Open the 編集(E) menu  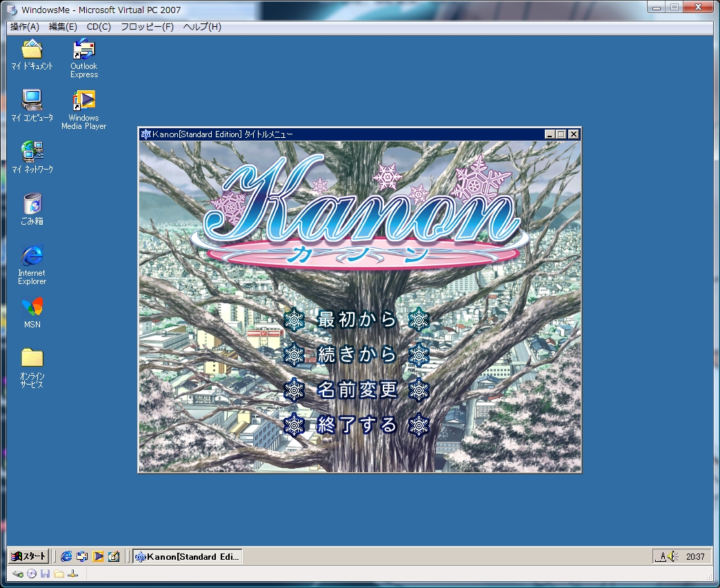(63, 27)
